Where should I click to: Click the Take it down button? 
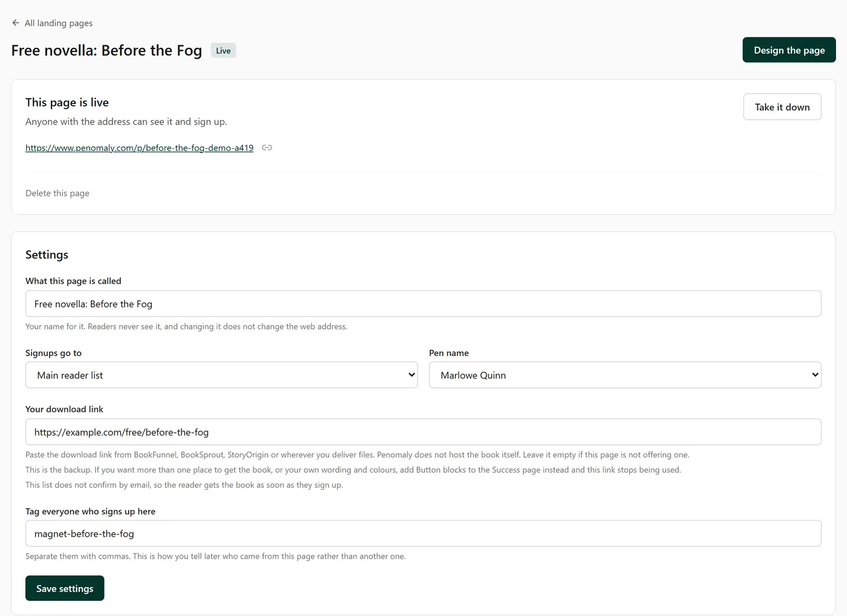click(x=782, y=107)
